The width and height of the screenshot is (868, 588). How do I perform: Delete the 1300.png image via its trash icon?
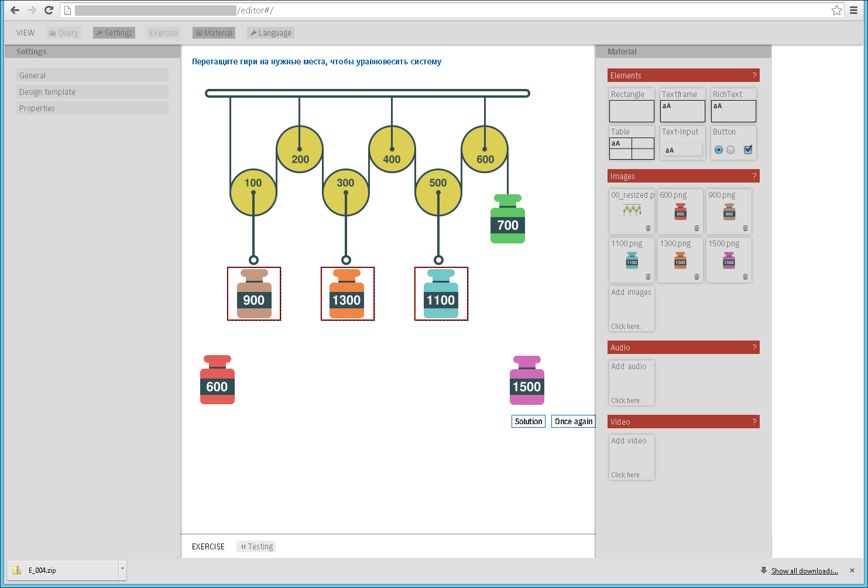697,277
